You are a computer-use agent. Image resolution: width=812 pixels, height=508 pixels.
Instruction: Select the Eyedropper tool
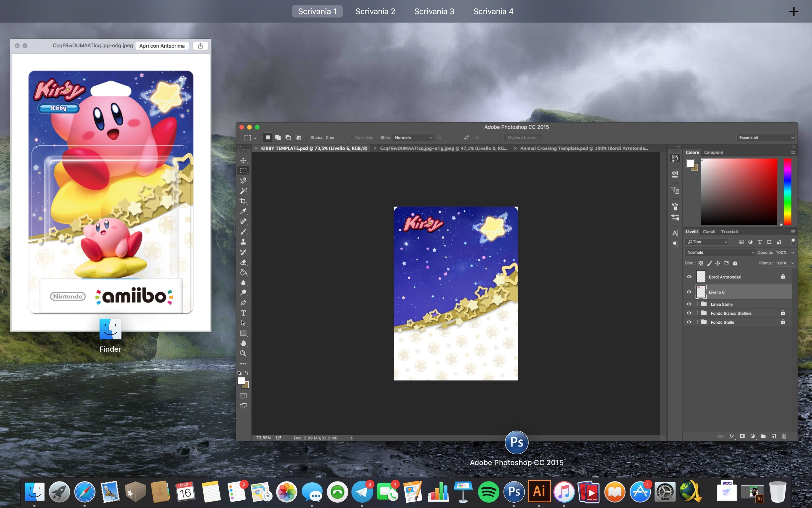(243, 211)
